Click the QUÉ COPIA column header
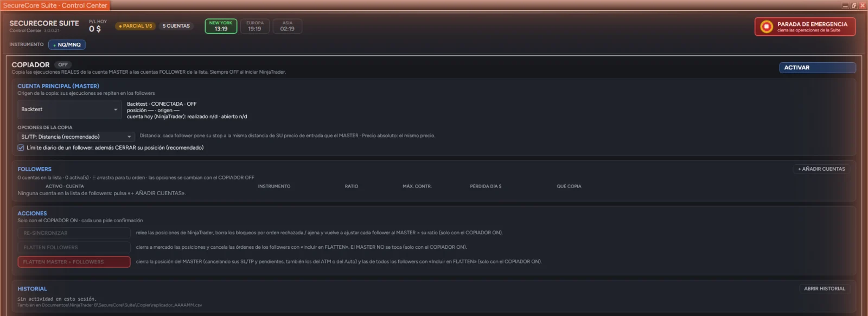The width and height of the screenshot is (868, 316). [569, 186]
